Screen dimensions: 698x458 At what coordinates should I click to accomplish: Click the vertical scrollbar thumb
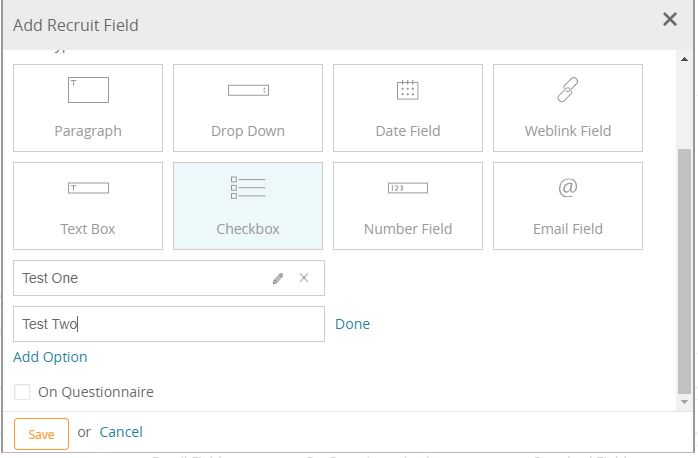click(x=684, y=272)
